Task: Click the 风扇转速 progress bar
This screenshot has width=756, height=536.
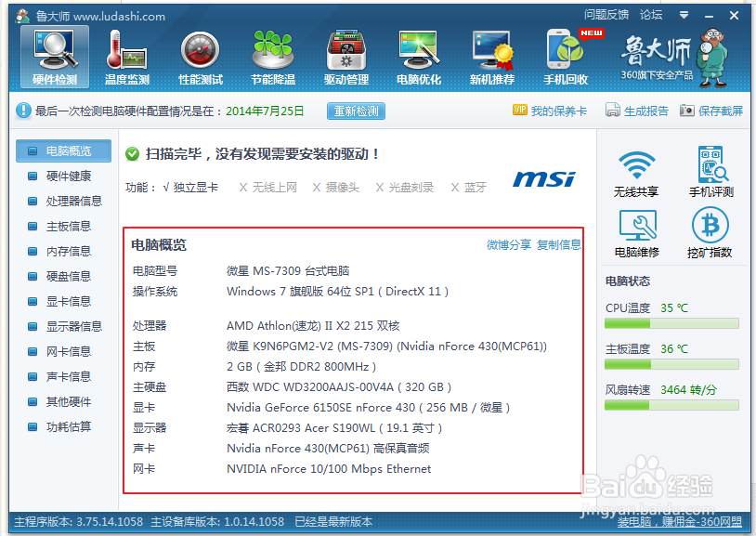Action: (x=671, y=405)
